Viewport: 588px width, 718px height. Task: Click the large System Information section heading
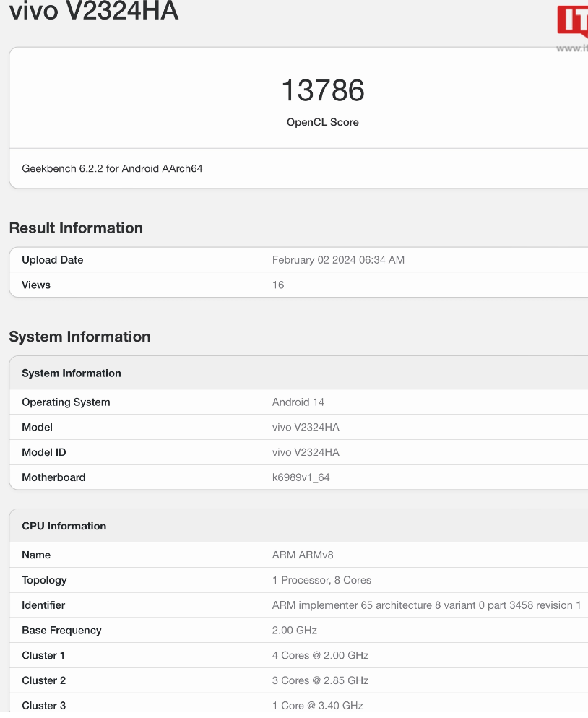79,337
